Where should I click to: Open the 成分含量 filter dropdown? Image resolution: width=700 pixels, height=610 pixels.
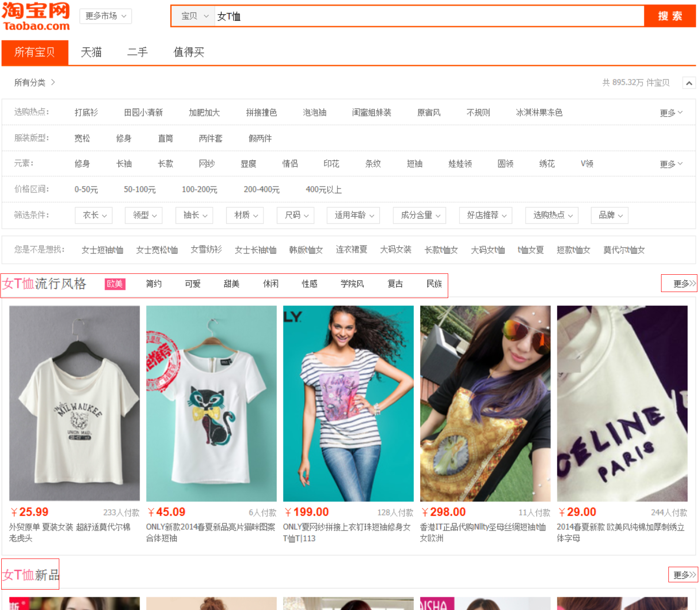tap(420, 215)
